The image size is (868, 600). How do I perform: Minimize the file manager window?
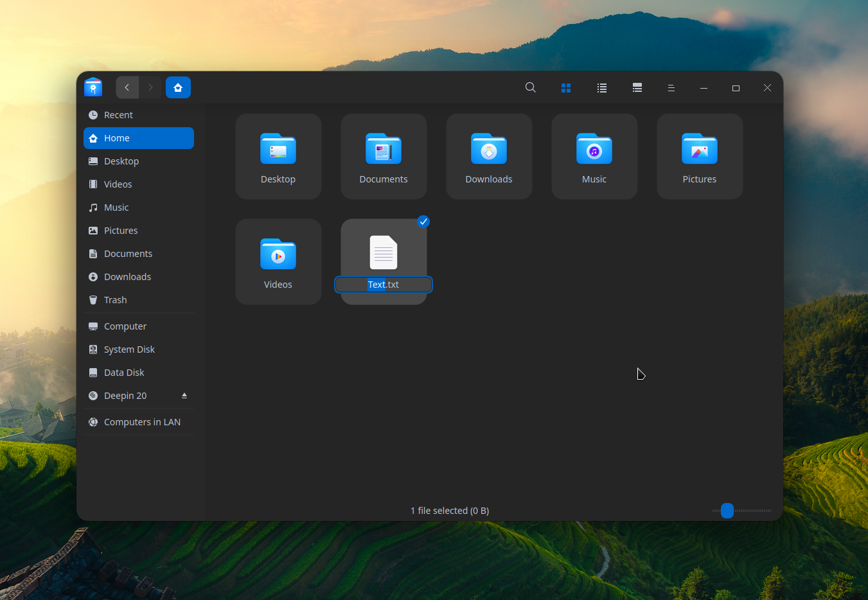(x=704, y=88)
